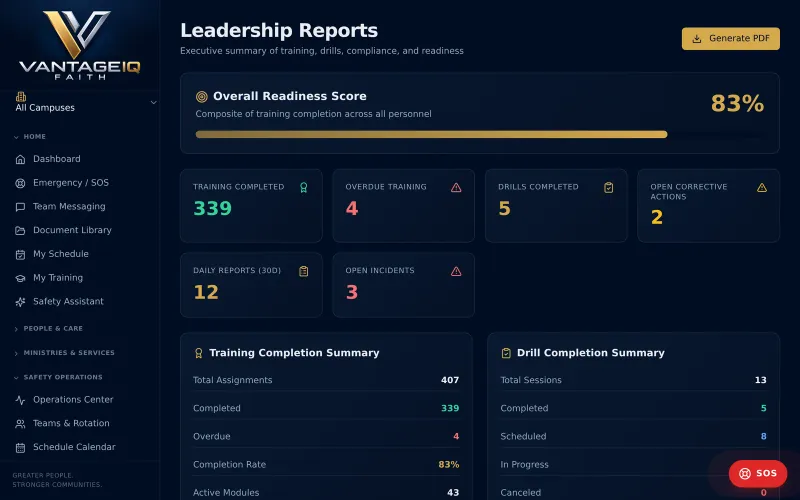Click the Training Completion Summary heading
This screenshot has width=800, height=500.
pos(294,353)
